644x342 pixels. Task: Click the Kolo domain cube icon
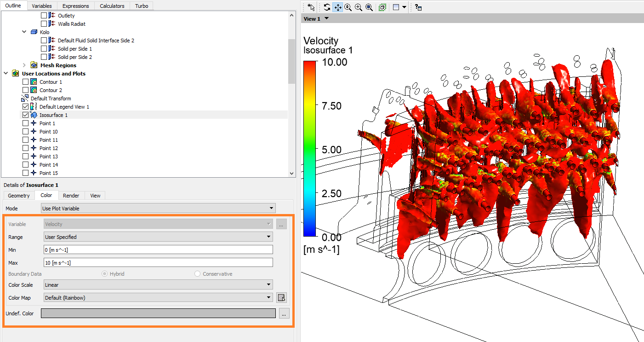(34, 32)
